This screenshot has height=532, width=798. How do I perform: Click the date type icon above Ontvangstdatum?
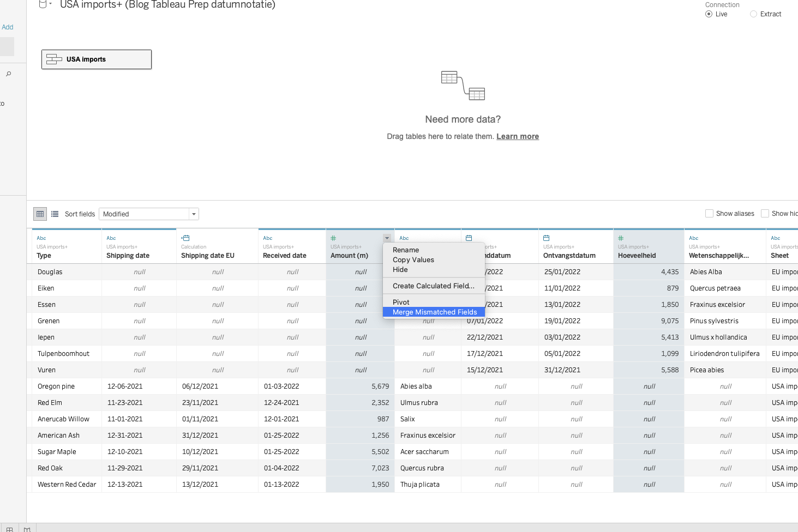547,238
